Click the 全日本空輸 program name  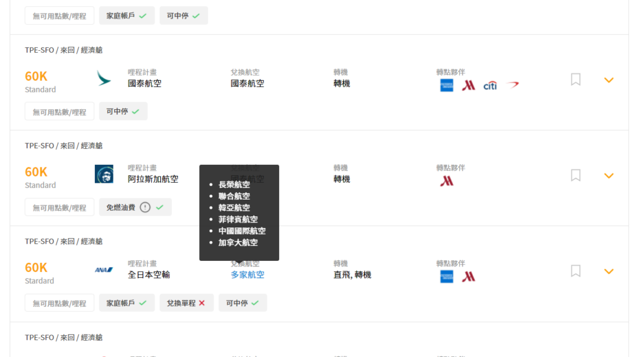click(x=149, y=275)
